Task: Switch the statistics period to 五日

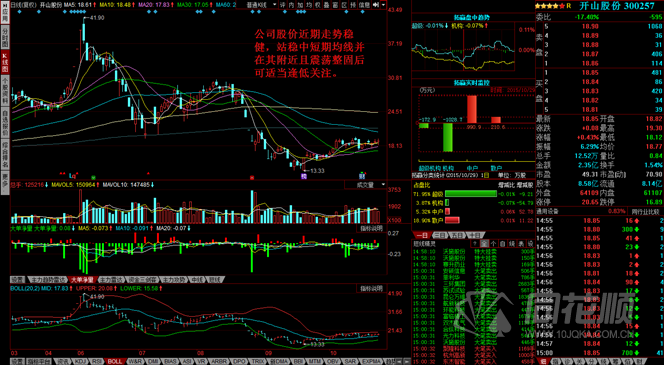Action: [x=457, y=236]
